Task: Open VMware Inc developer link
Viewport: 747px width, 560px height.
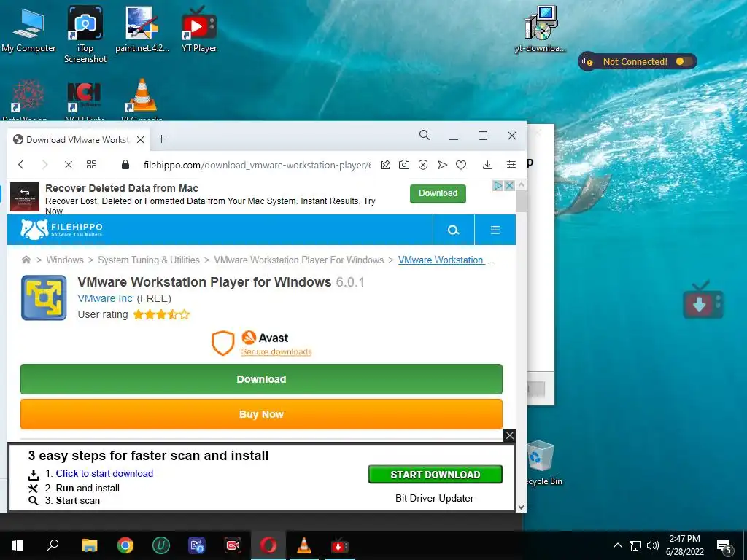Action: tap(105, 298)
